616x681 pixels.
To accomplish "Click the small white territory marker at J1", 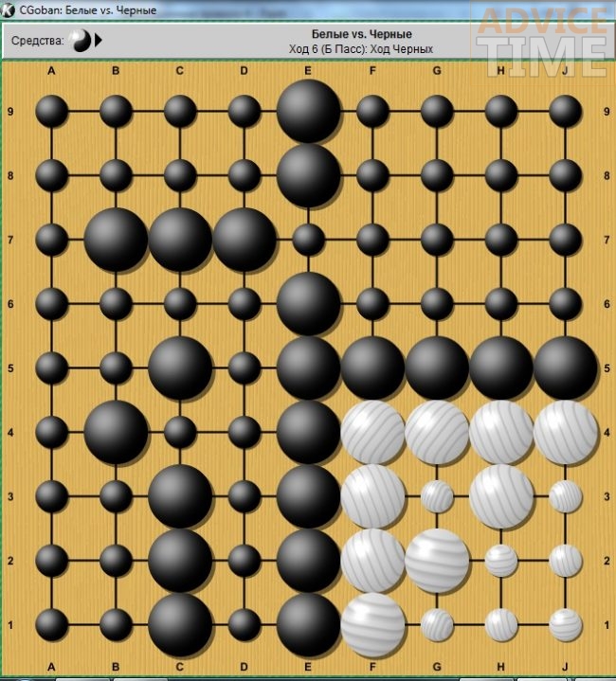I will 566,625.
